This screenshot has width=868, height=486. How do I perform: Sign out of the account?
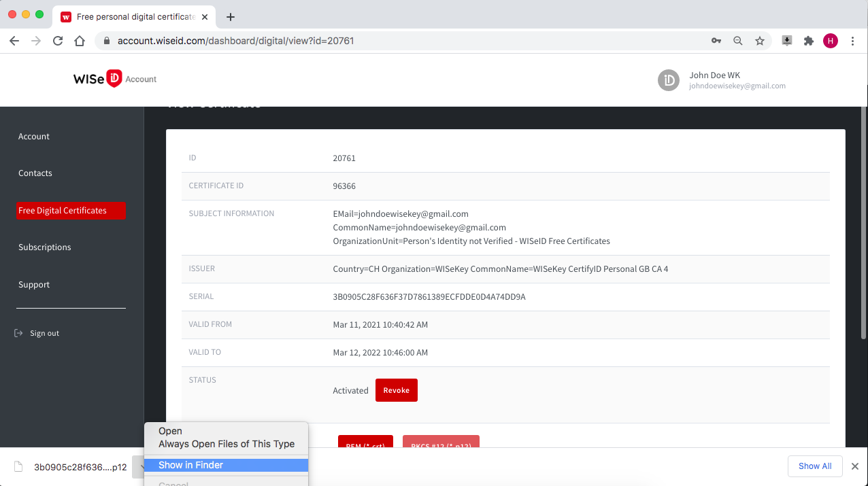pyautogui.click(x=37, y=333)
